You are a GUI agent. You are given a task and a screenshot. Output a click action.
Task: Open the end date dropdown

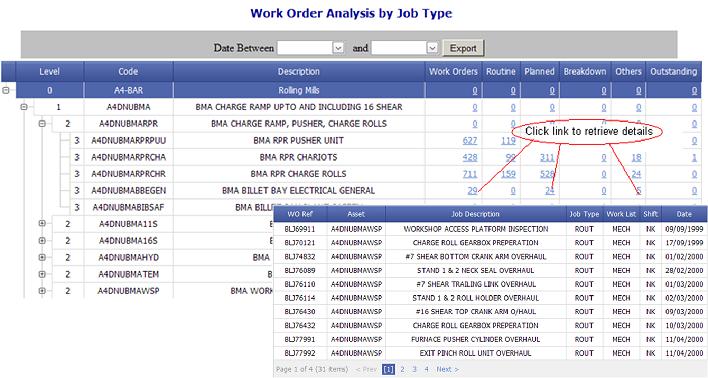point(432,48)
